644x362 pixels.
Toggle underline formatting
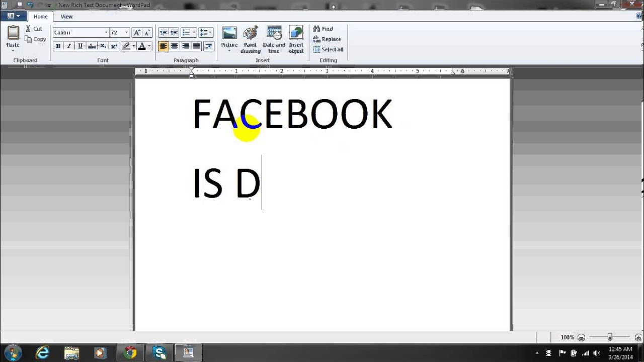click(80, 46)
